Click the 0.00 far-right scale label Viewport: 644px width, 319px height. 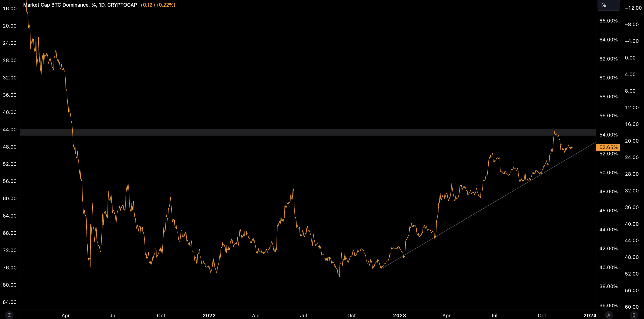[630, 58]
